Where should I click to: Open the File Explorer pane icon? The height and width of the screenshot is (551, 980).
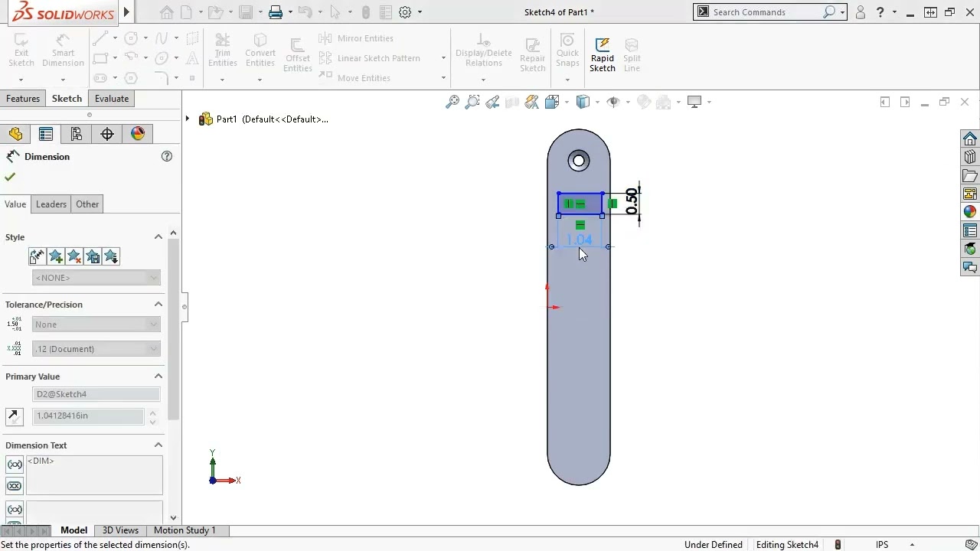tap(970, 175)
